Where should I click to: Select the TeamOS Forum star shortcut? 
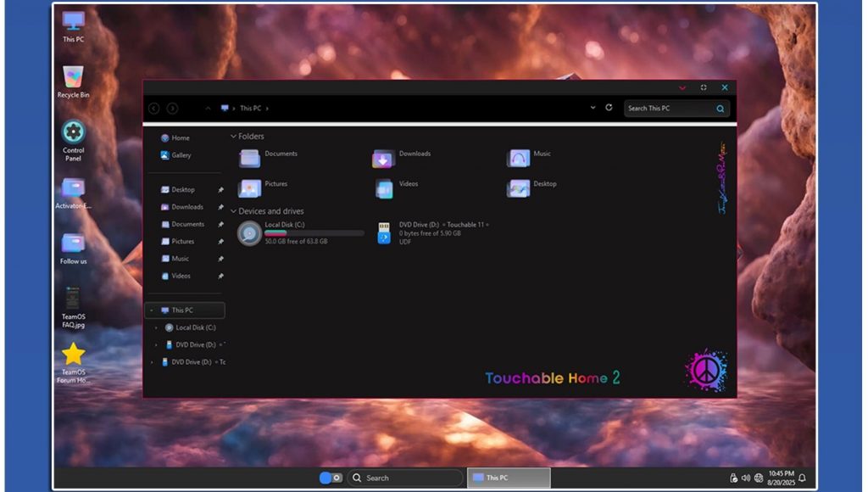click(x=73, y=363)
